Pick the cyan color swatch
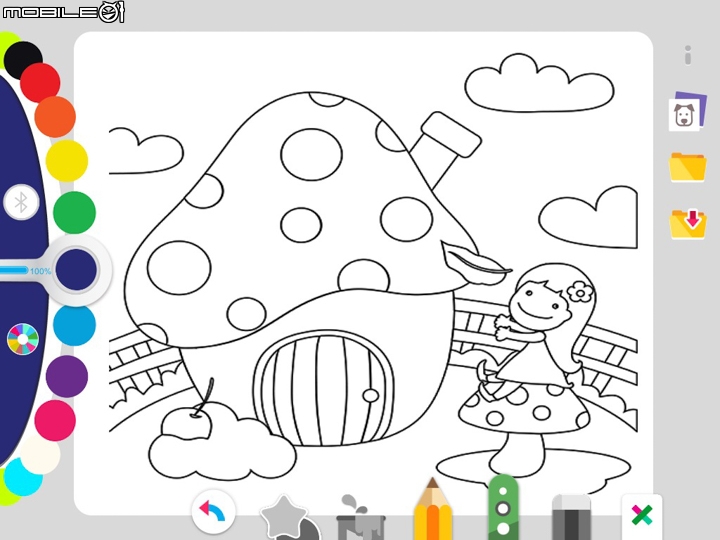 point(22,478)
